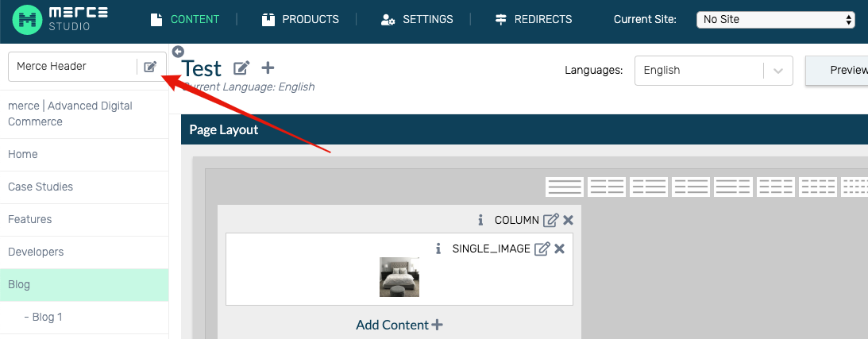Expand the Languages English dropdown

(x=714, y=71)
